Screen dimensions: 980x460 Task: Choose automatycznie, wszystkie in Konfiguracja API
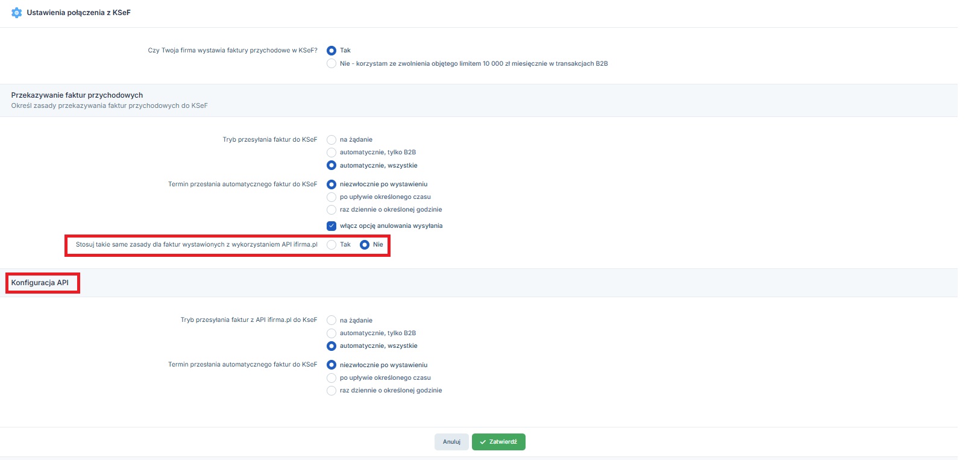pyautogui.click(x=331, y=346)
